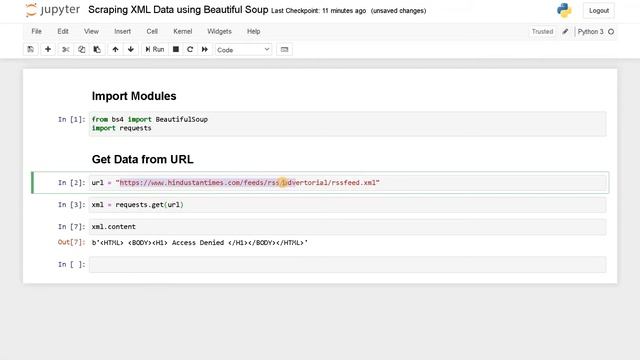Viewport: 640px width, 360px height.
Task: Cut selected cells with scissors icon
Action: click(65, 49)
